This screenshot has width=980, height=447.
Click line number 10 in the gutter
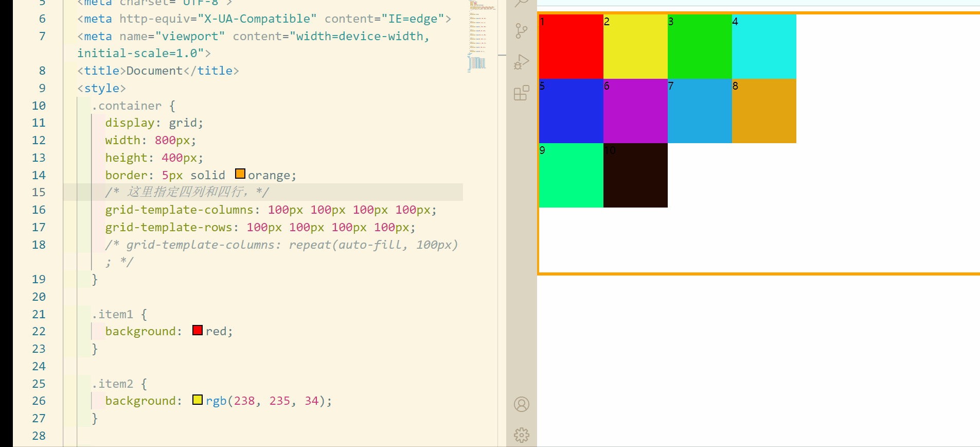tap(39, 106)
